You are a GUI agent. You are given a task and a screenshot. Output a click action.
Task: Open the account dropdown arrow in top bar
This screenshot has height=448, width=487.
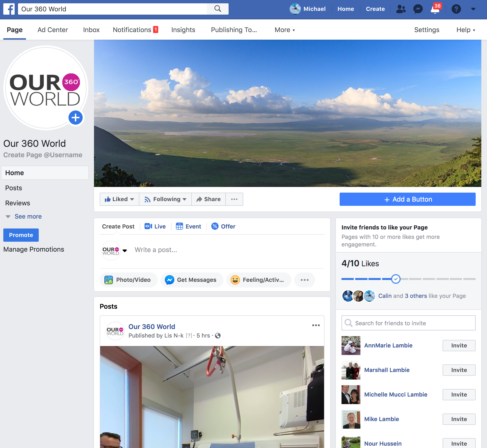473,9
